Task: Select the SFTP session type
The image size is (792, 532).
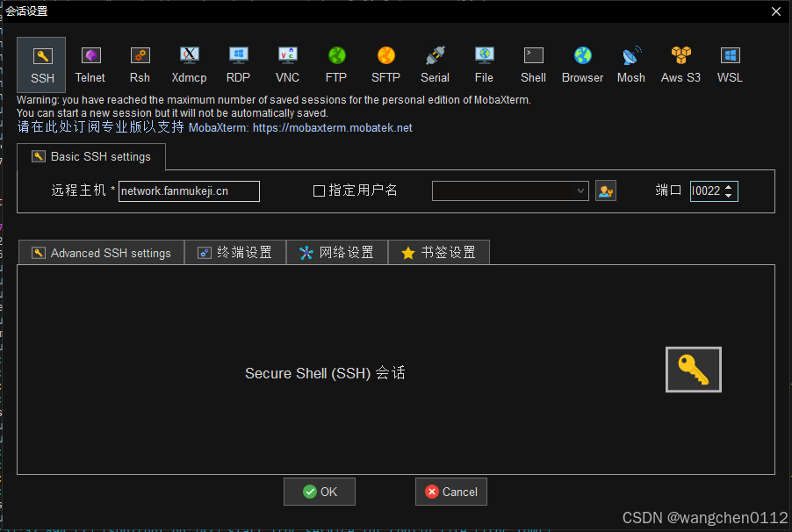Action: tap(385, 65)
